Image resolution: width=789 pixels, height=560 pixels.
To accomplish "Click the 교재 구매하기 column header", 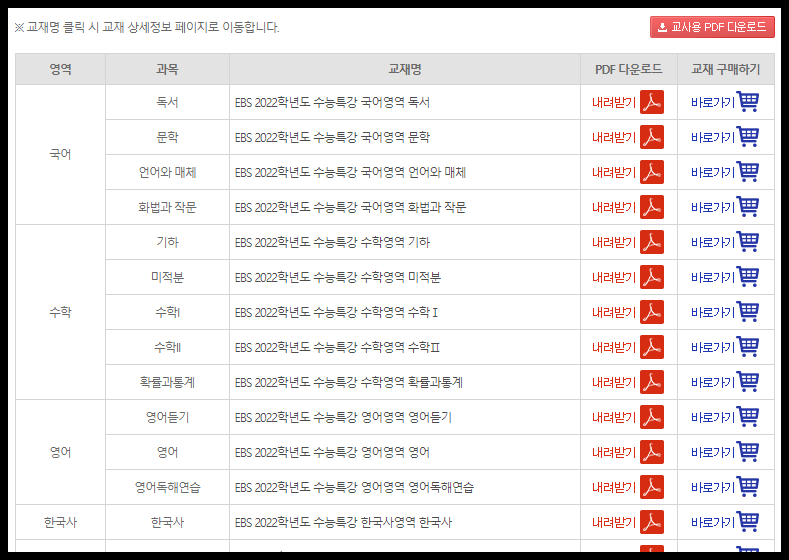I will coord(726,69).
